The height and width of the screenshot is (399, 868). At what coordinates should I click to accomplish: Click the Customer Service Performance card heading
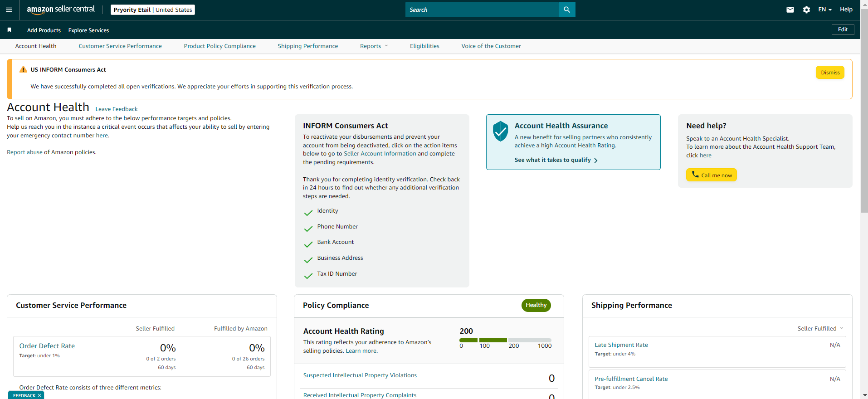pyautogui.click(x=71, y=306)
